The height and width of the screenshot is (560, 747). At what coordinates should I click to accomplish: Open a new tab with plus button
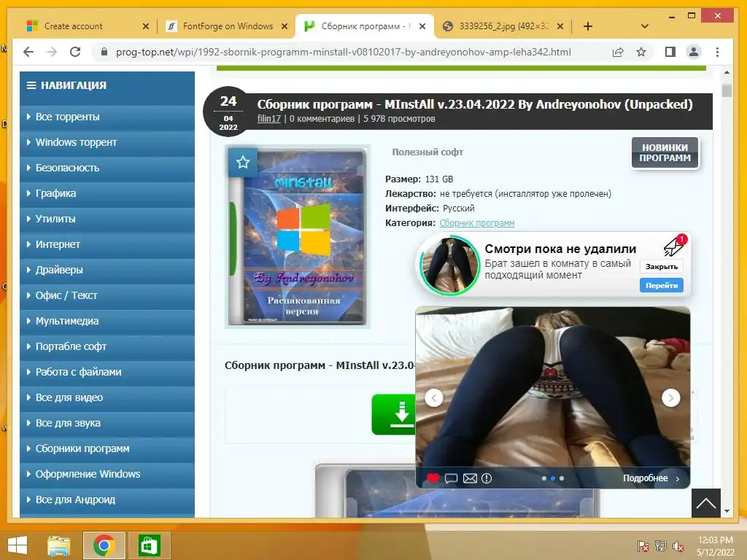pos(588,26)
